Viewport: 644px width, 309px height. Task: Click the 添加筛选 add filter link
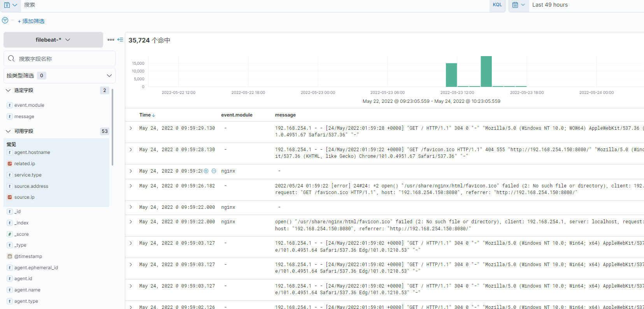31,21
